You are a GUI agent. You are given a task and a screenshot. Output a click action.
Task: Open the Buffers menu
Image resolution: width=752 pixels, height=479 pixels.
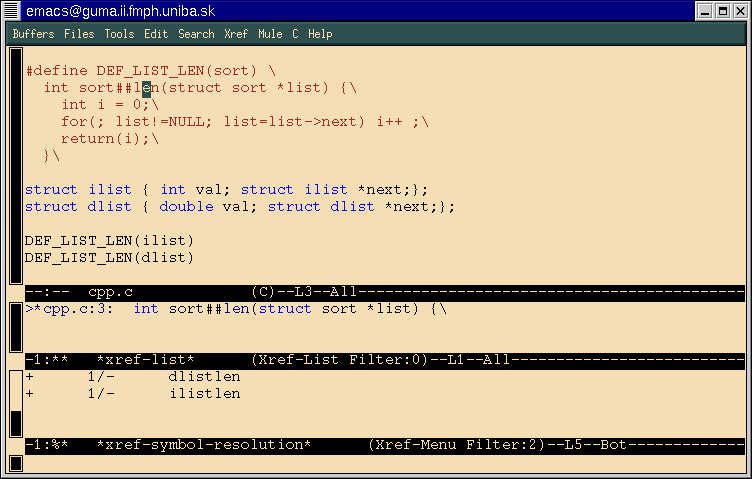[33, 34]
